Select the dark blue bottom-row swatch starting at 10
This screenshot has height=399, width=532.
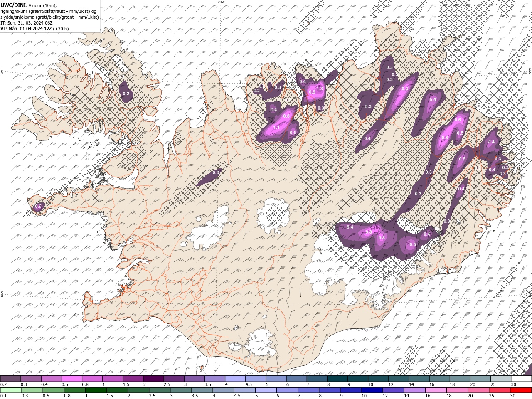372,390
